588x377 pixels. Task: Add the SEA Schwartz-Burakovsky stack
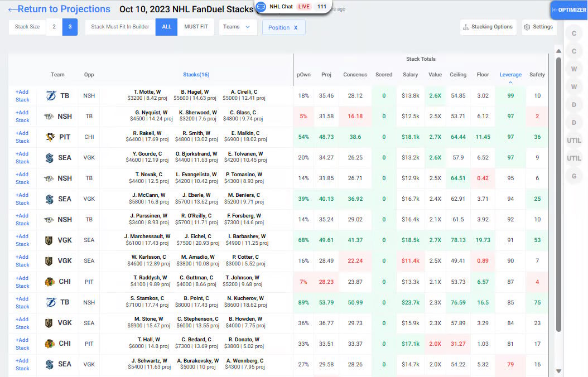[x=22, y=364]
